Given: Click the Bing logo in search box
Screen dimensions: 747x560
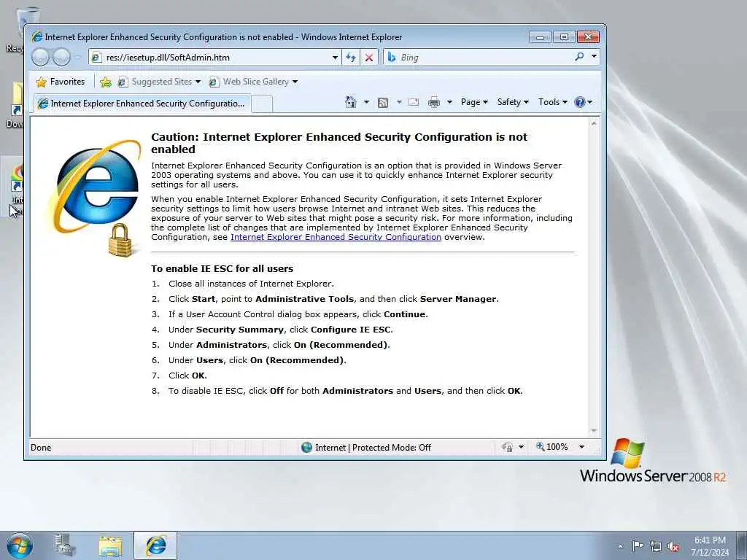Looking at the screenshot, I should [x=392, y=57].
